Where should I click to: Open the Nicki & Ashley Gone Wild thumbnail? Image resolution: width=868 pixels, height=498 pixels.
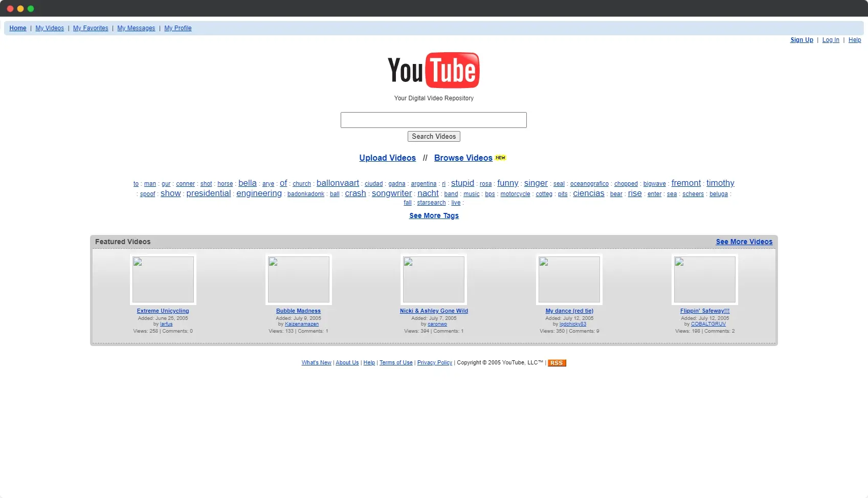tap(434, 279)
